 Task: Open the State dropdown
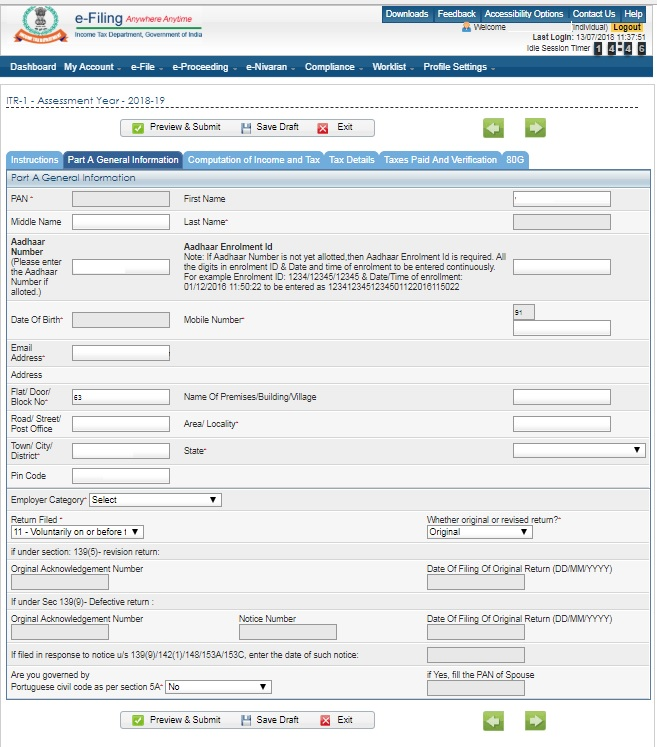click(x=579, y=451)
